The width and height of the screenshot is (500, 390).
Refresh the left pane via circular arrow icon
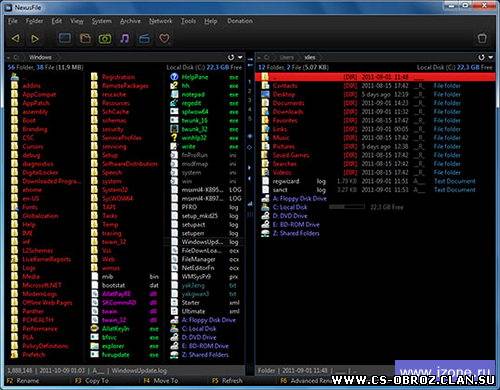(x=231, y=57)
